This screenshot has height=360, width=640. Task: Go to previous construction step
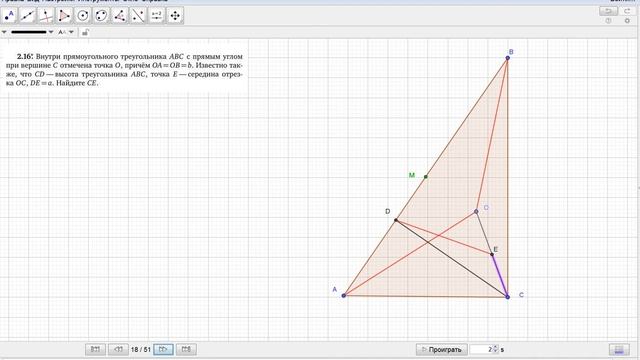[x=118, y=349]
